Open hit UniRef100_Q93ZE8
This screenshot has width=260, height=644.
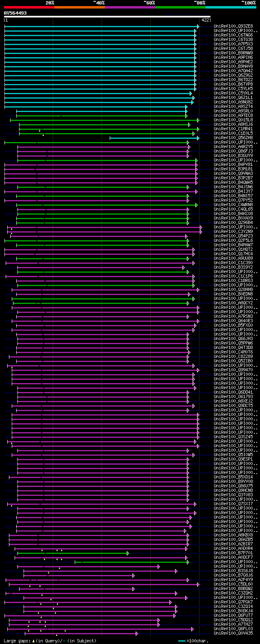click(233, 26)
